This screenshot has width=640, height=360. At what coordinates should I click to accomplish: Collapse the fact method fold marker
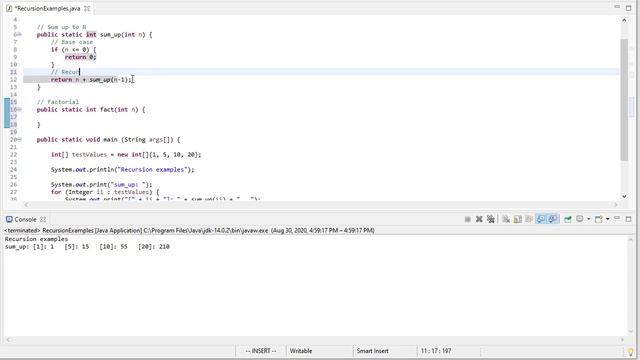tap(19, 109)
